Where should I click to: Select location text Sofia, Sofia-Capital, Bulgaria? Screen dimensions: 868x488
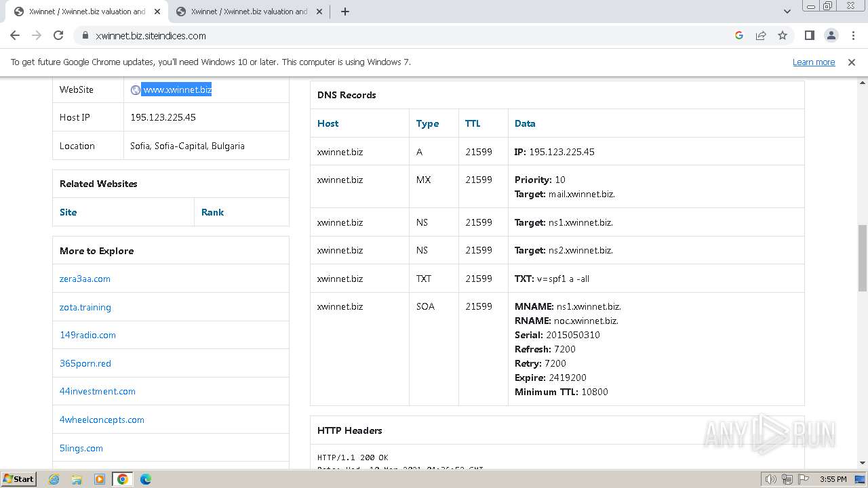[187, 146]
